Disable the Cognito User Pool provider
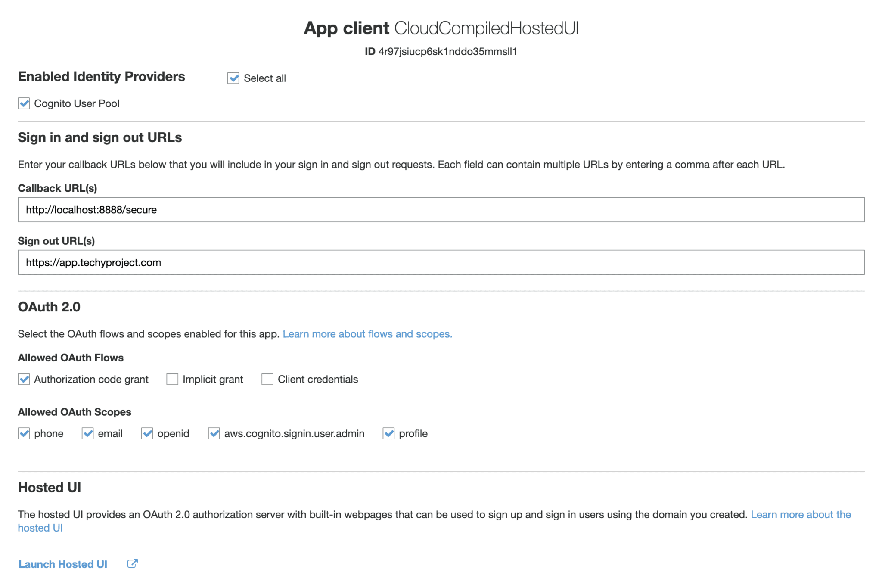 (24, 103)
